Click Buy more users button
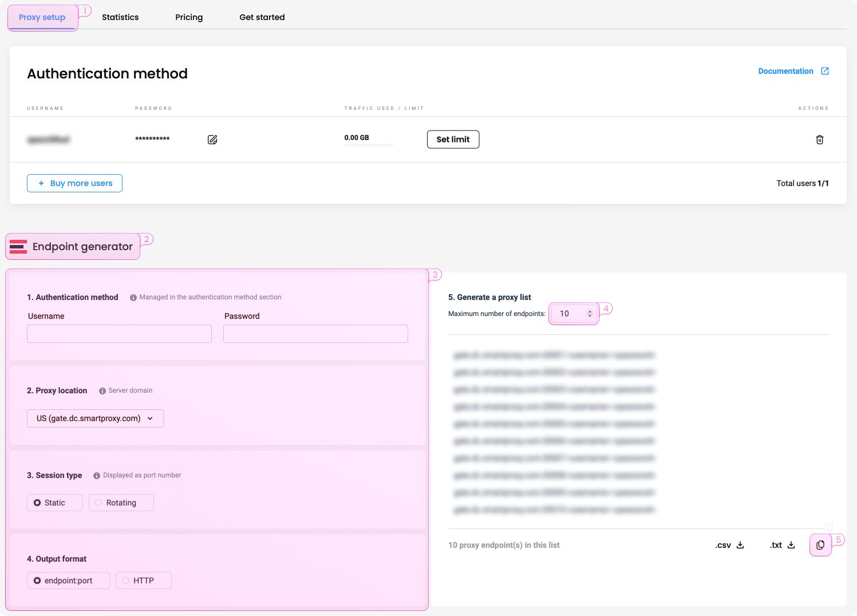This screenshot has height=616, width=857. (74, 183)
